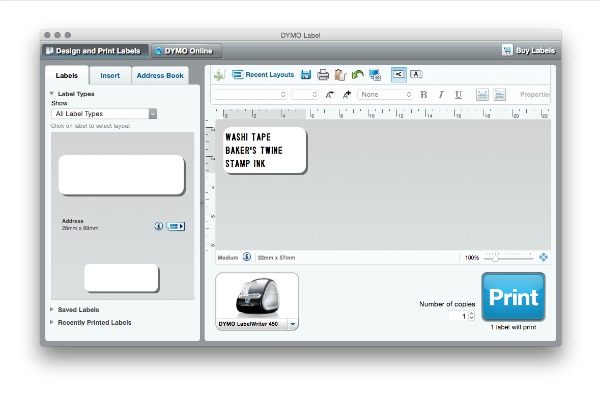The image size is (600, 396).
Task: Expand the Saved Labels section
Action: [x=52, y=309]
